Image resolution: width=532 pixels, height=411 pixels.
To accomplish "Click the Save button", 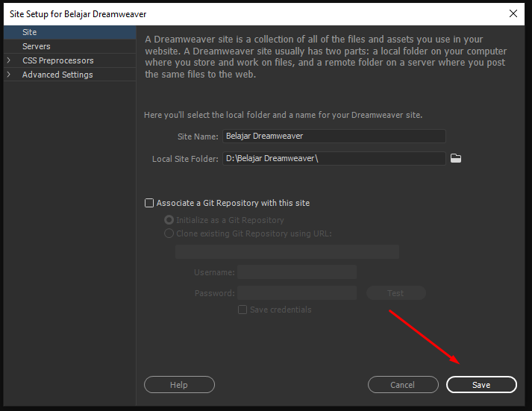I will click(481, 385).
